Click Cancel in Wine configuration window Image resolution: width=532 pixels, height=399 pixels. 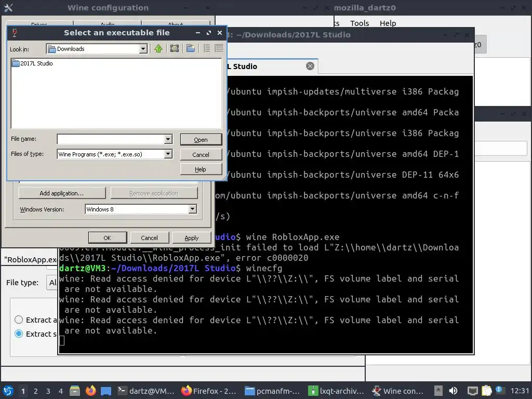(149, 238)
